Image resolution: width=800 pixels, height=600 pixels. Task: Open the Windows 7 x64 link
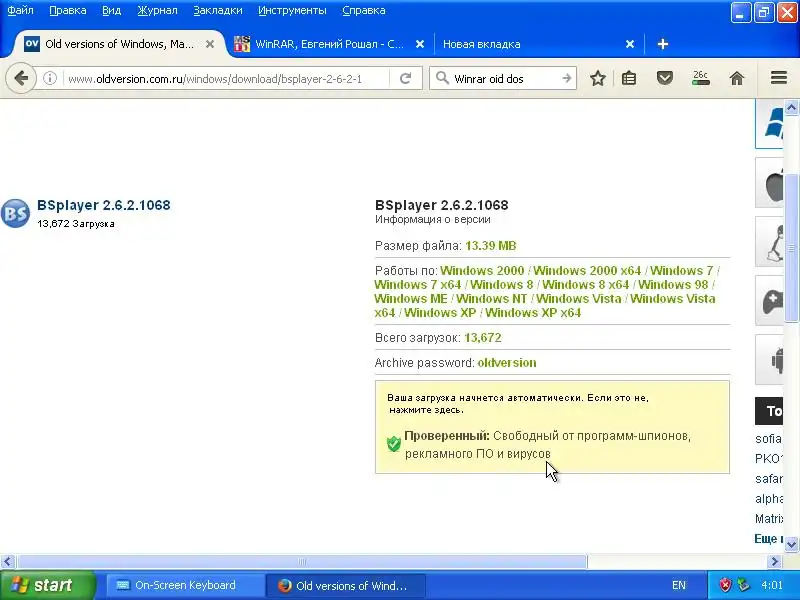(417, 285)
